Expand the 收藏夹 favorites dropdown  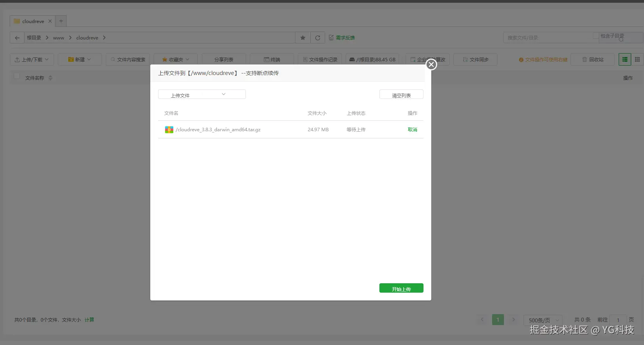click(x=176, y=59)
